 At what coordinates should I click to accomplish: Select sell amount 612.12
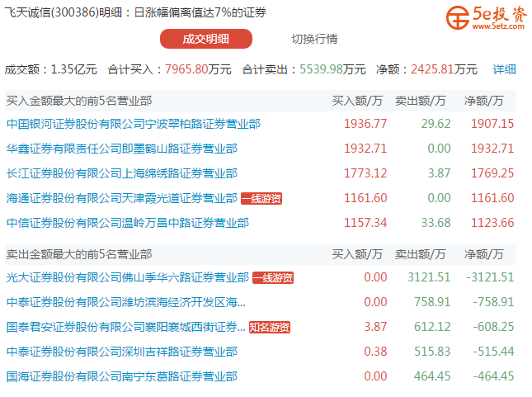[432, 327]
